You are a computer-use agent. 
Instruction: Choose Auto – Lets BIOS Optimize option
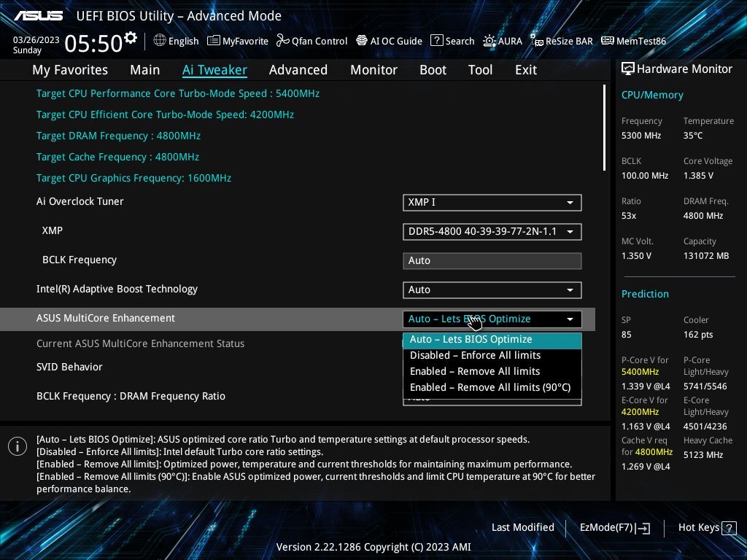[492, 340]
